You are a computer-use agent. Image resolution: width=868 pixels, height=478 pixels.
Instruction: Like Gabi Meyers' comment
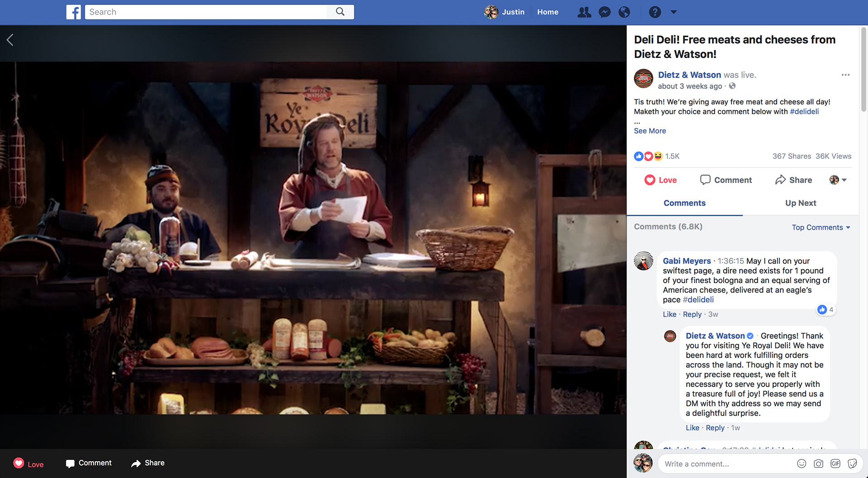click(x=670, y=314)
